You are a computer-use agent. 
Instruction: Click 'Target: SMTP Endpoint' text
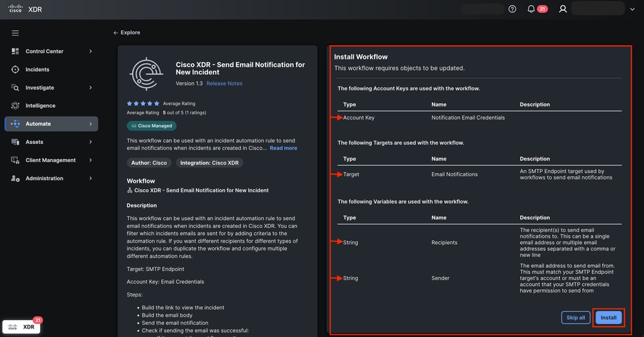(x=155, y=269)
